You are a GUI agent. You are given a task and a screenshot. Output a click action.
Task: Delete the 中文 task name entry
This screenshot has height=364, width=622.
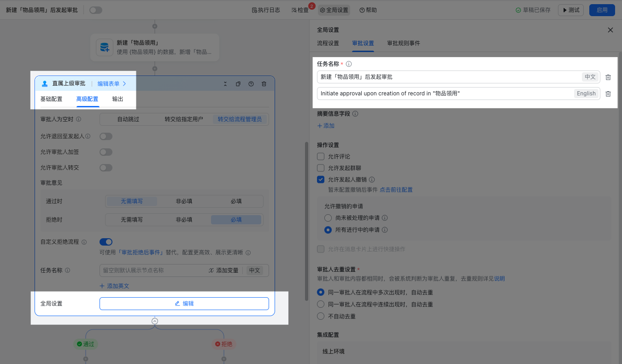point(608,77)
